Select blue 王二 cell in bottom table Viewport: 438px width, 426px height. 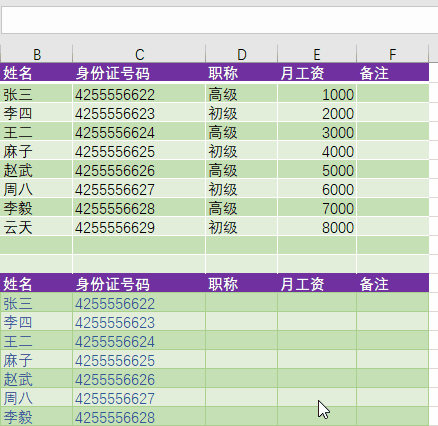coord(36,340)
